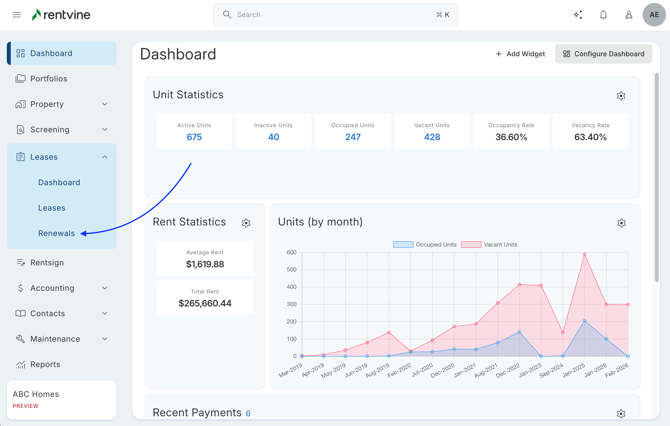
Task: Open the notifications bell
Action: [x=603, y=15]
